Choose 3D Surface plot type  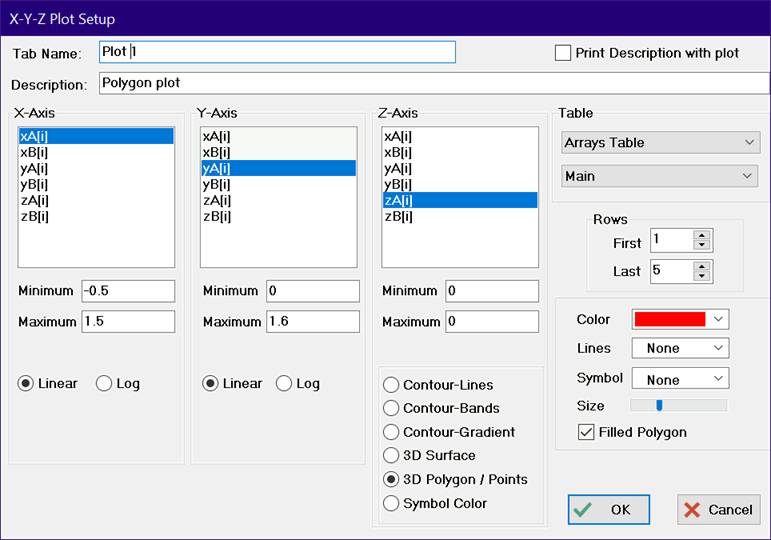click(x=391, y=456)
